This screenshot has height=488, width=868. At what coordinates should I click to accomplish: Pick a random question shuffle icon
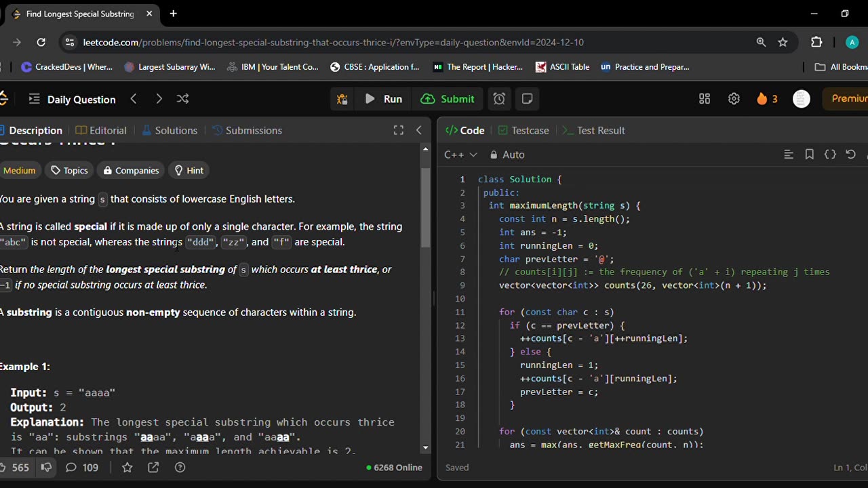[x=183, y=99]
